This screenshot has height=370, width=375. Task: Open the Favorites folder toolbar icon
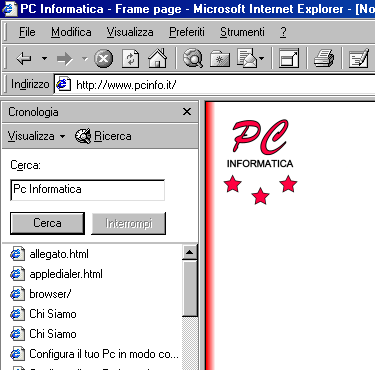pyautogui.click(x=220, y=59)
